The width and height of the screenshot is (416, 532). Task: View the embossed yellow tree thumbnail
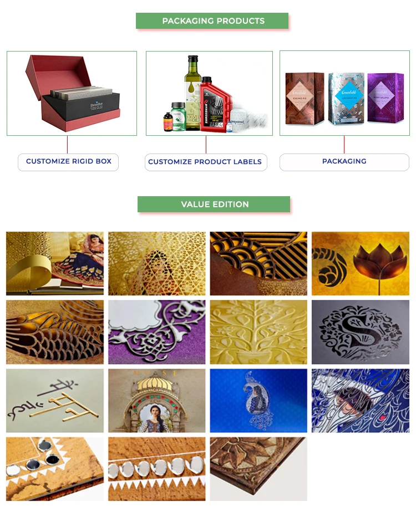(258, 332)
